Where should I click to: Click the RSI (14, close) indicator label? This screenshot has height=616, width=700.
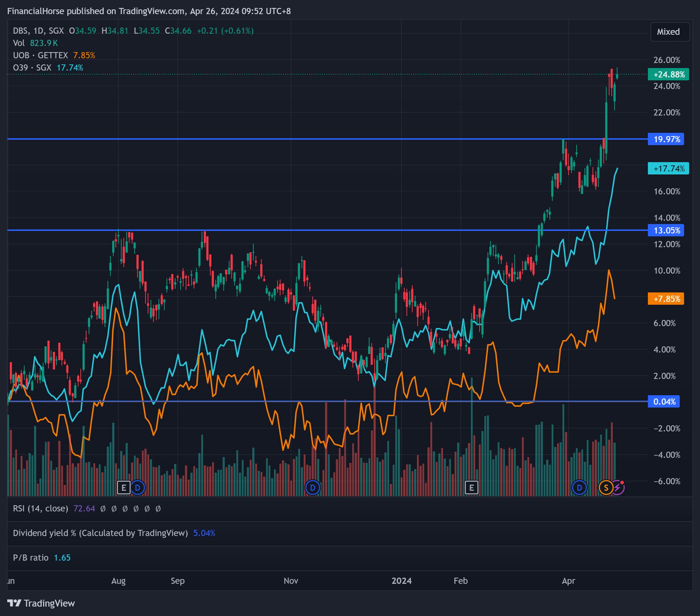tap(40, 509)
